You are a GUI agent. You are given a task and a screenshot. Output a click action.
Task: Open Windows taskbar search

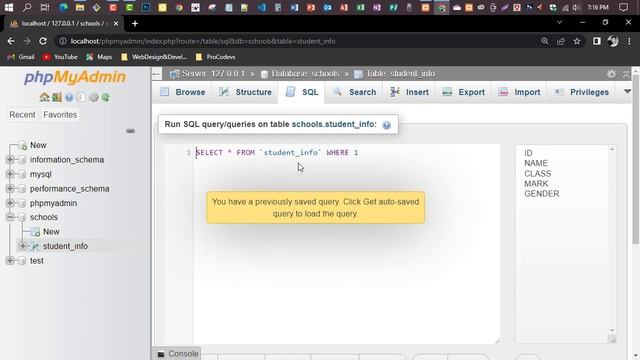point(27,7)
